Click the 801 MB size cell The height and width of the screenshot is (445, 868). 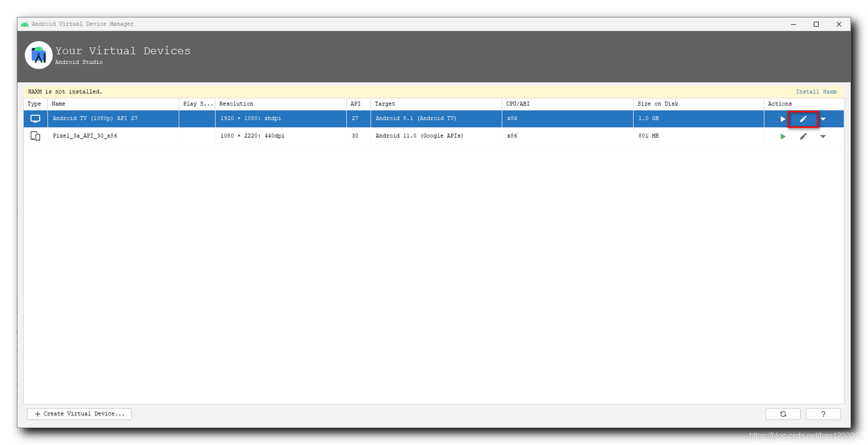tap(698, 136)
